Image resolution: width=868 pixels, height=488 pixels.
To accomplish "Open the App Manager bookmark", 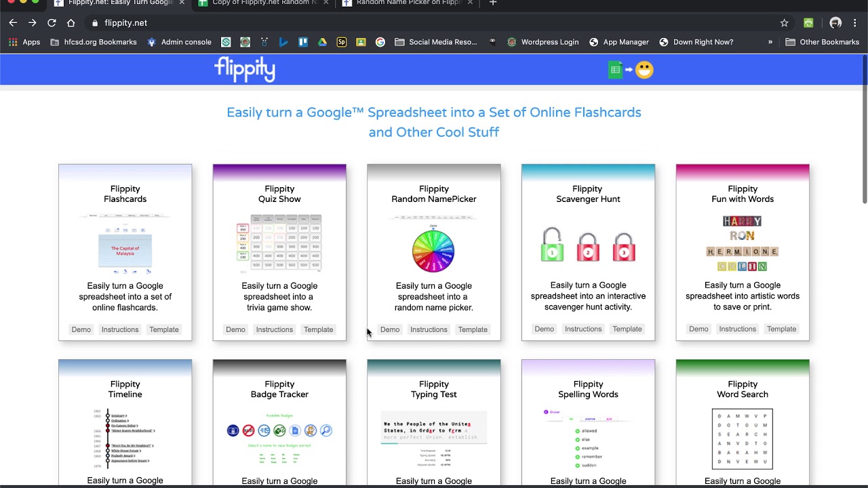I will [619, 42].
